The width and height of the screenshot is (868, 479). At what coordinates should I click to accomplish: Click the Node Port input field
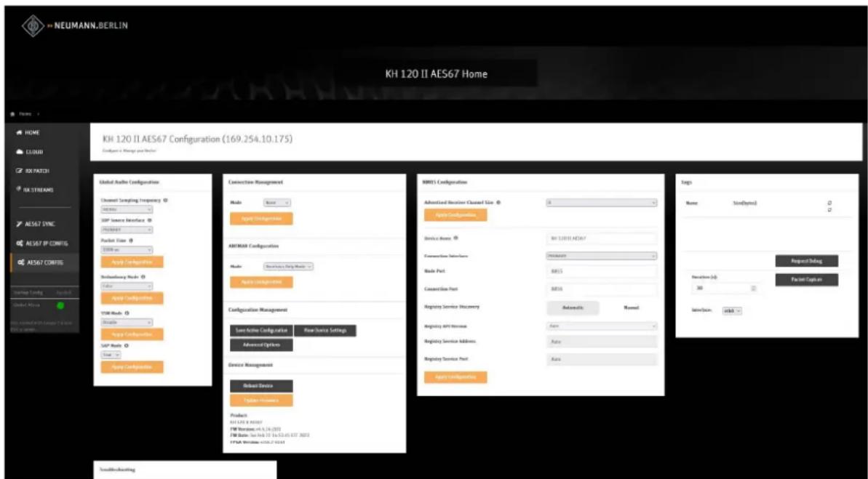pyautogui.click(x=602, y=272)
